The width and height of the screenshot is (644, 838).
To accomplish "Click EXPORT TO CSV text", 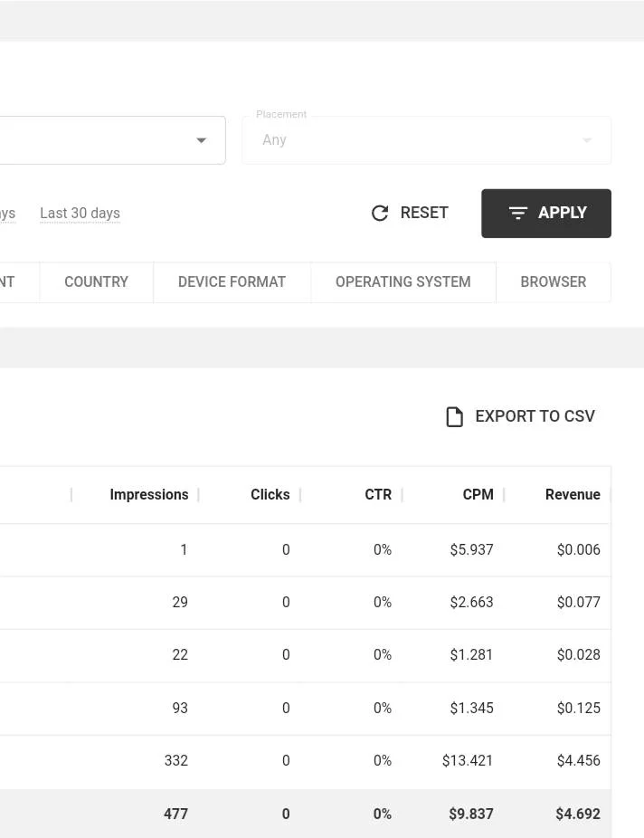I will click(x=535, y=416).
